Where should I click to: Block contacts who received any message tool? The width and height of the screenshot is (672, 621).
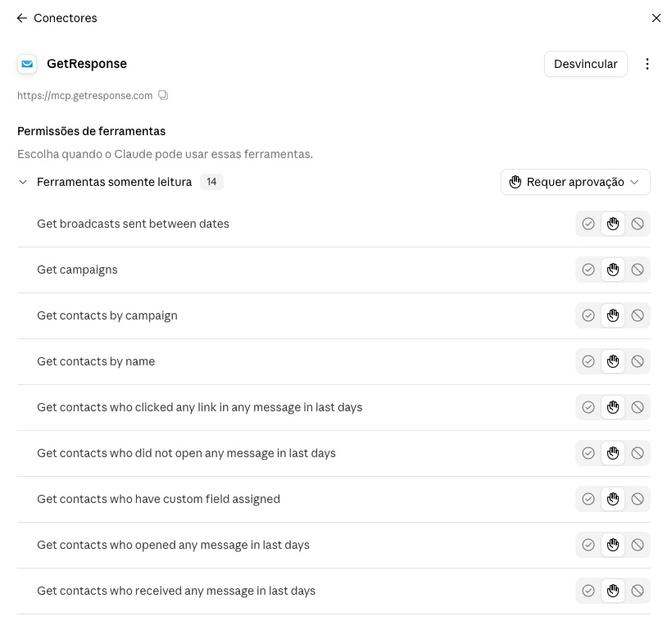(638, 591)
